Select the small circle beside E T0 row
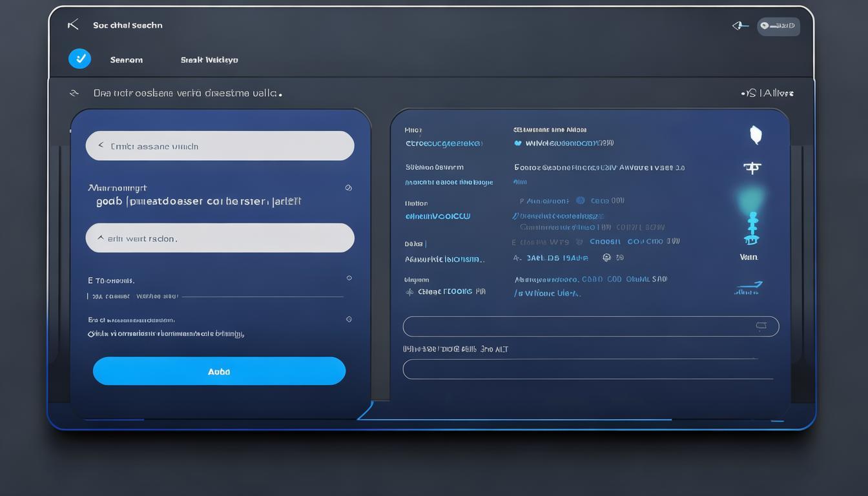This screenshot has height=496, width=868. pos(349,278)
